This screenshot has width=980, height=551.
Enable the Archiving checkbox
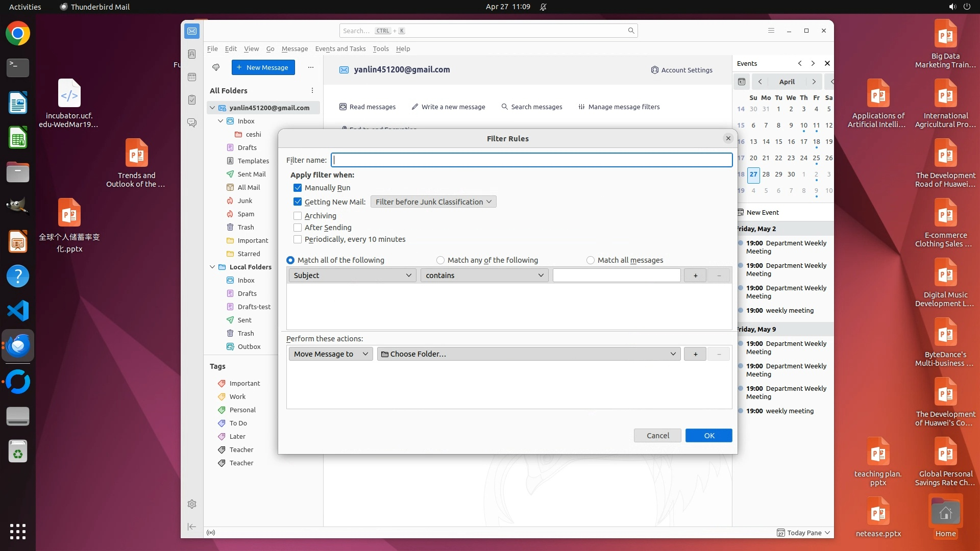coord(298,216)
